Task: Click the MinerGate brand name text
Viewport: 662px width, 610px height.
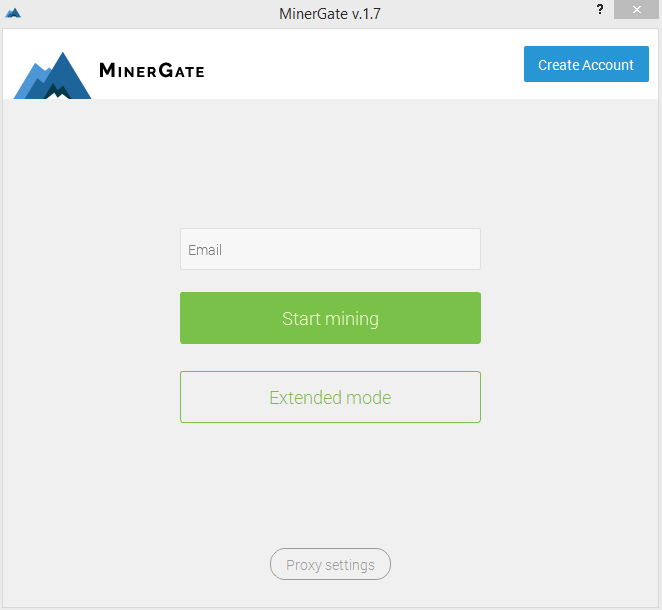Action: [x=152, y=70]
